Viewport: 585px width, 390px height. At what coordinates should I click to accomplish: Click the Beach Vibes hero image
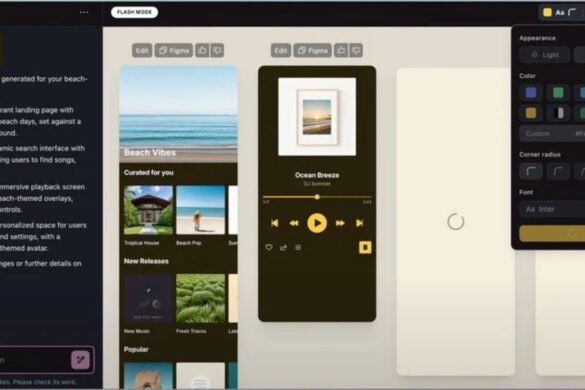tap(178, 115)
